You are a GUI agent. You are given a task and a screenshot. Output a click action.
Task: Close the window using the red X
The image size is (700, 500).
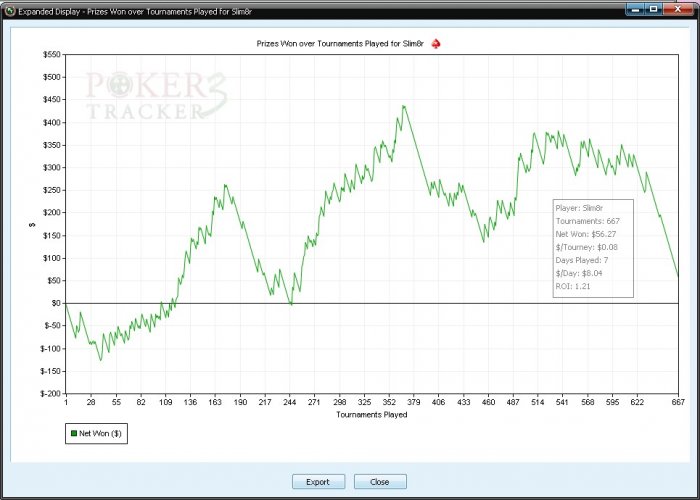pyautogui.click(x=678, y=9)
